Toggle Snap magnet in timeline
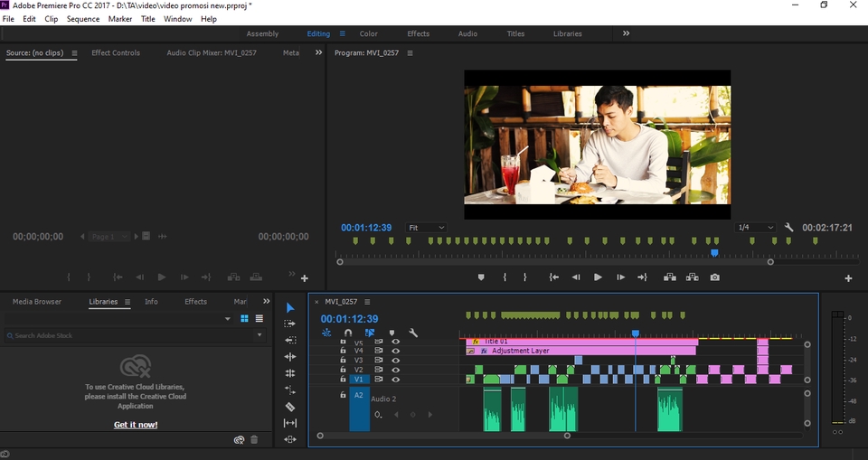This screenshot has height=460, width=868. [x=348, y=333]
